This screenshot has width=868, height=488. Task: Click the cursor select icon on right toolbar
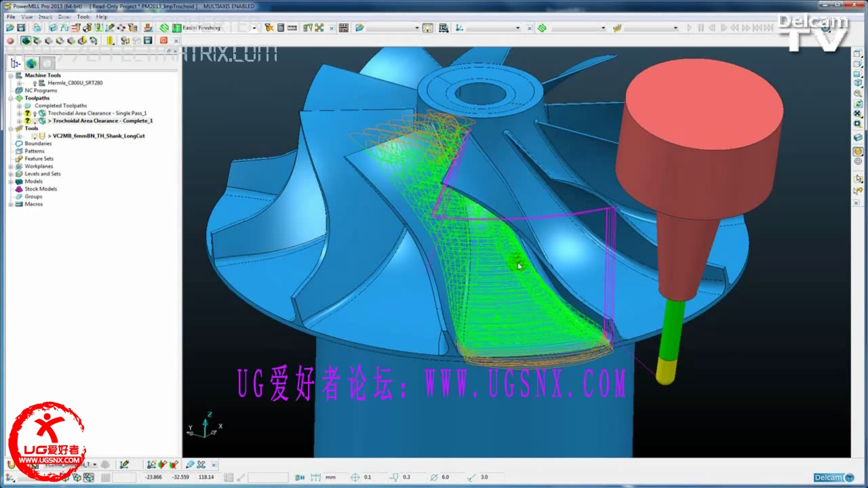[858, 178]
